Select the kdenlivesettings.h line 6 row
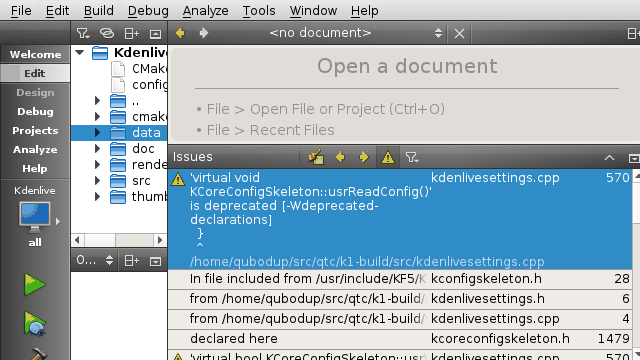640x360 pixels. 400,299
